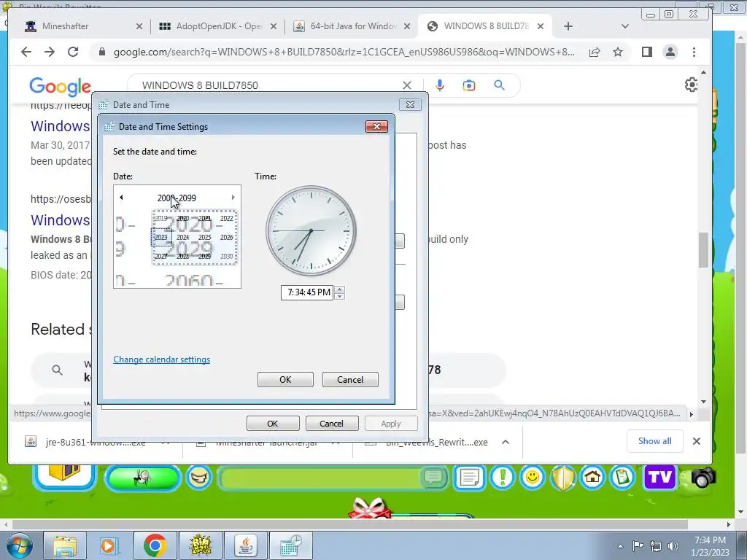The image size is (747, 560).
Task: Close the Mineshafter tab
Action: point(139,27)
